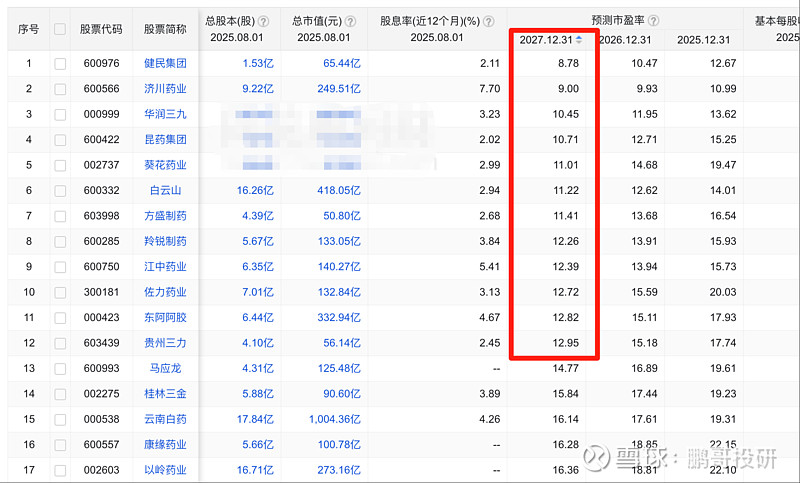
Task: Check the box for 600285 羚锐制药
Action: (60, 242)
